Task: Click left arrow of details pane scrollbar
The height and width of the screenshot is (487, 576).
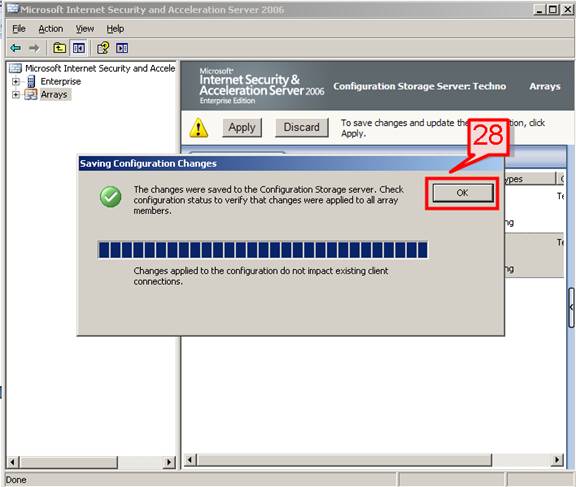Action: (190, 460)
